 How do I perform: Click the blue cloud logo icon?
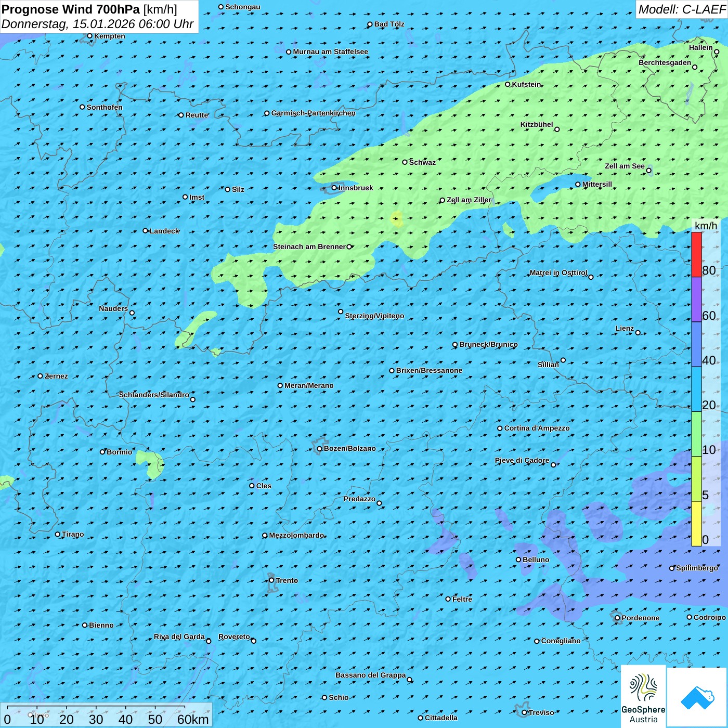pyautogui.click(x=697, y=697)
